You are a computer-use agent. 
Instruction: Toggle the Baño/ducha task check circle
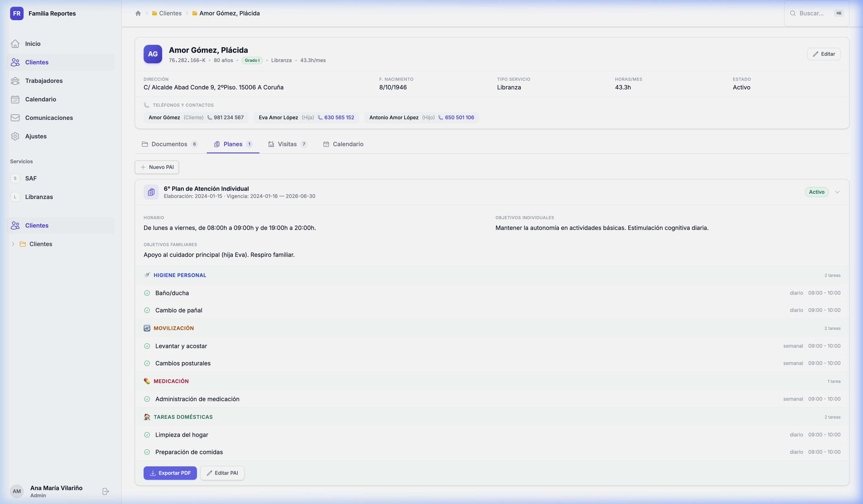[x=147, y=293]
